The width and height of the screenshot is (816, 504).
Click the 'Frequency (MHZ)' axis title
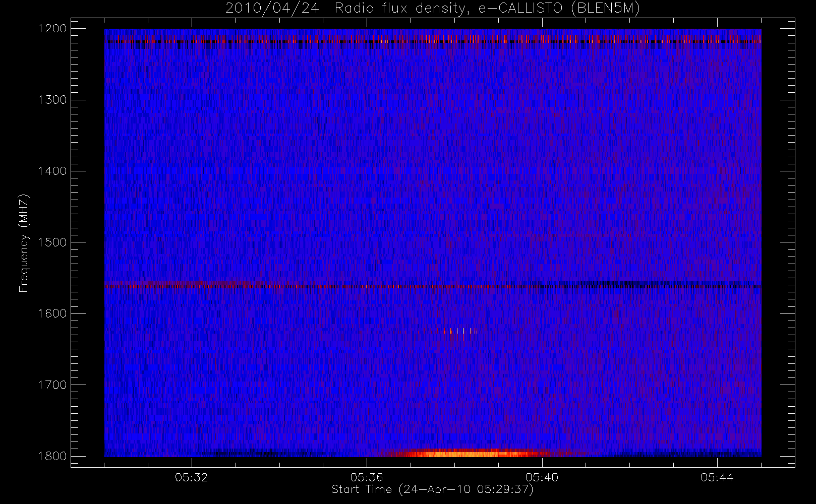click(x=23, y=243)
